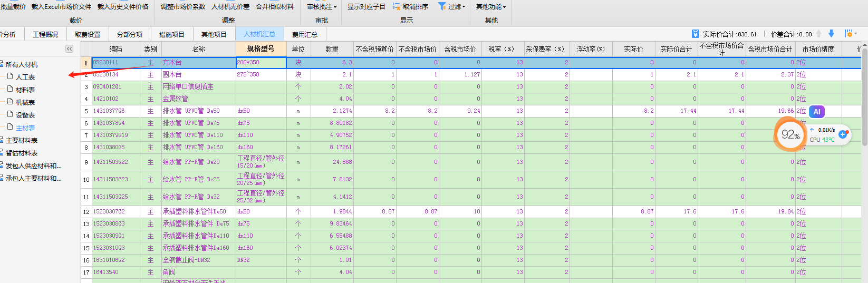This screenshot has height=283, width=868.
Task: Click row number 12 header
Action: pos(86,211)
